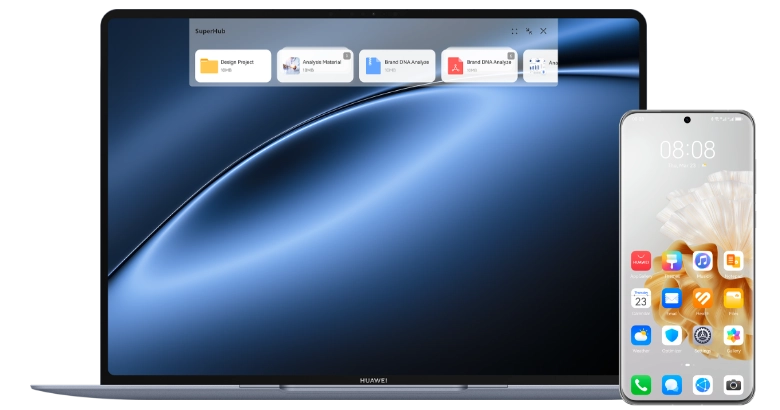Open the yellow Files app
The image size is (780, 410).
click(733, 299)
